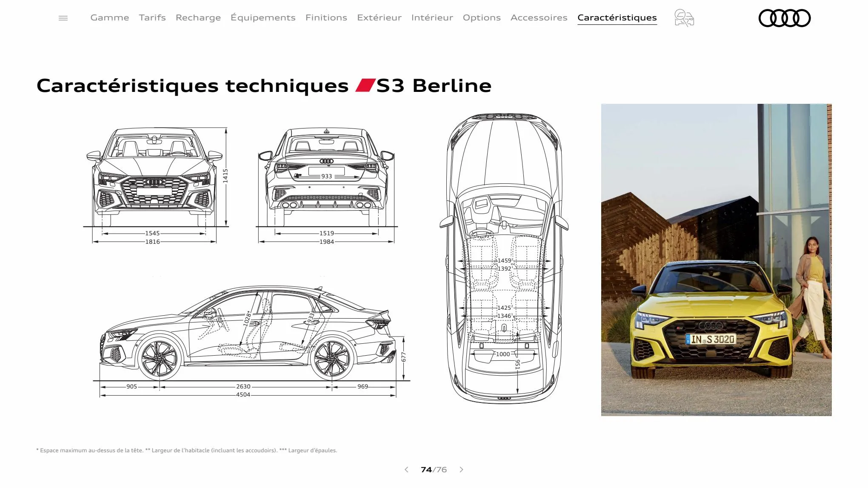Click the Audi four-rings logo
This screenshot has height=488, width=868.
click(x=785, y=18)
